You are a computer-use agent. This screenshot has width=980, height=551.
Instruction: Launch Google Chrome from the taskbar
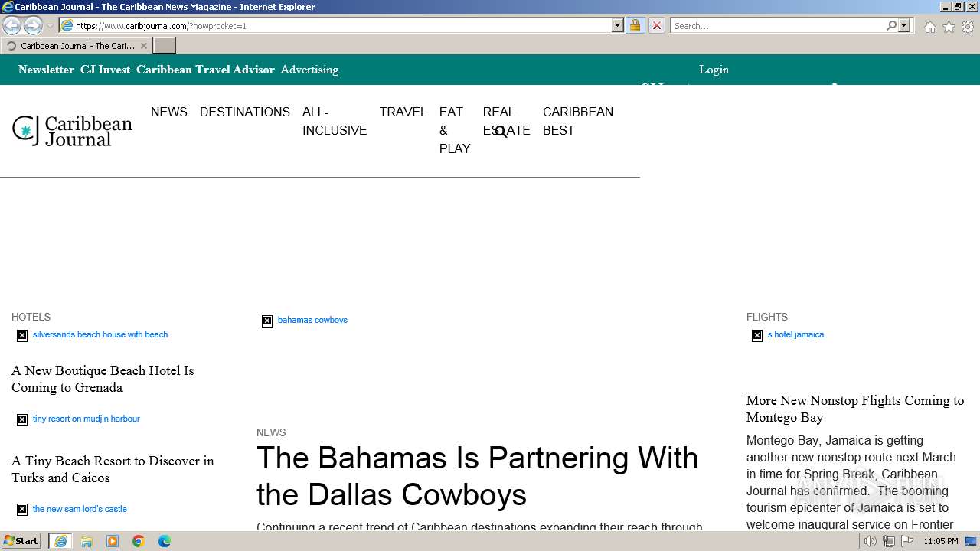(x=139, y=541)
